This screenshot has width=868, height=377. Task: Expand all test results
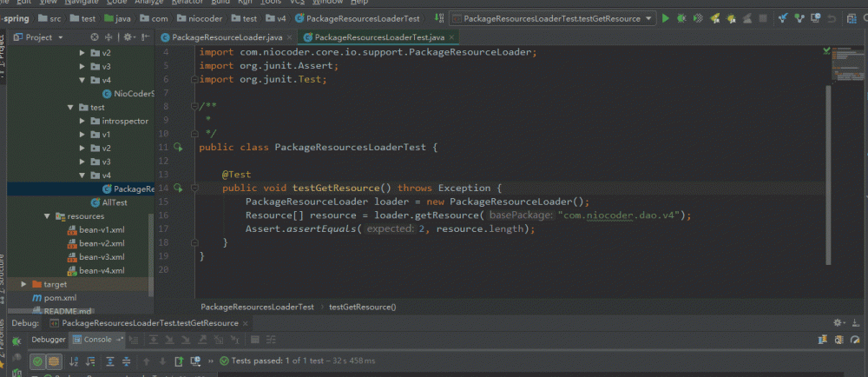110,361
